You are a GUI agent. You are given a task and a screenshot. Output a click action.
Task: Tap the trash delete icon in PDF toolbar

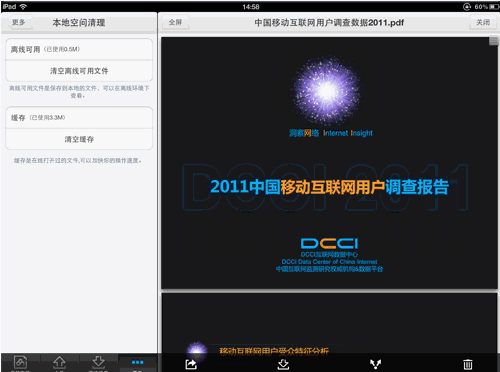(468, 364)
